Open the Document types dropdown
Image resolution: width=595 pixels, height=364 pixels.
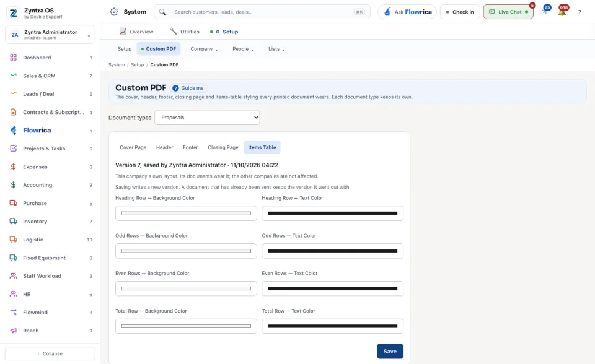207,118
